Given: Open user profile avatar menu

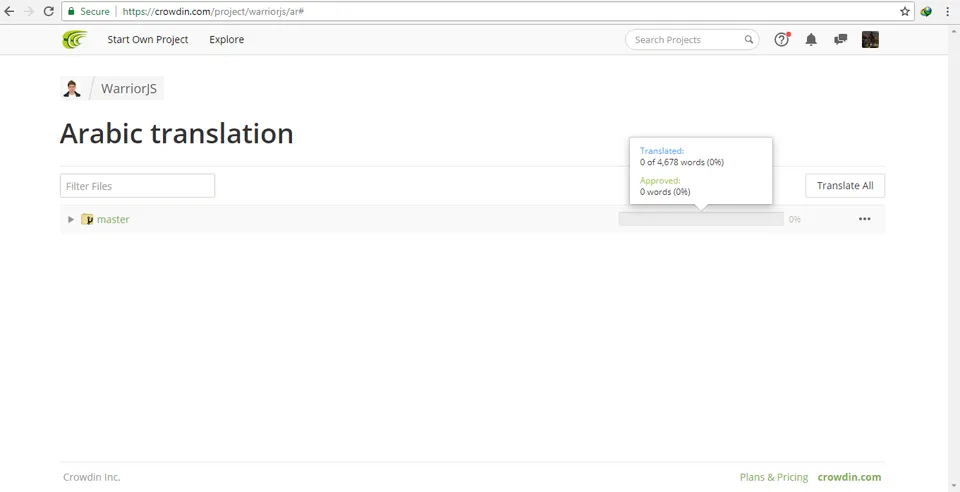Looking at the screenshot, I should point(870,40).
